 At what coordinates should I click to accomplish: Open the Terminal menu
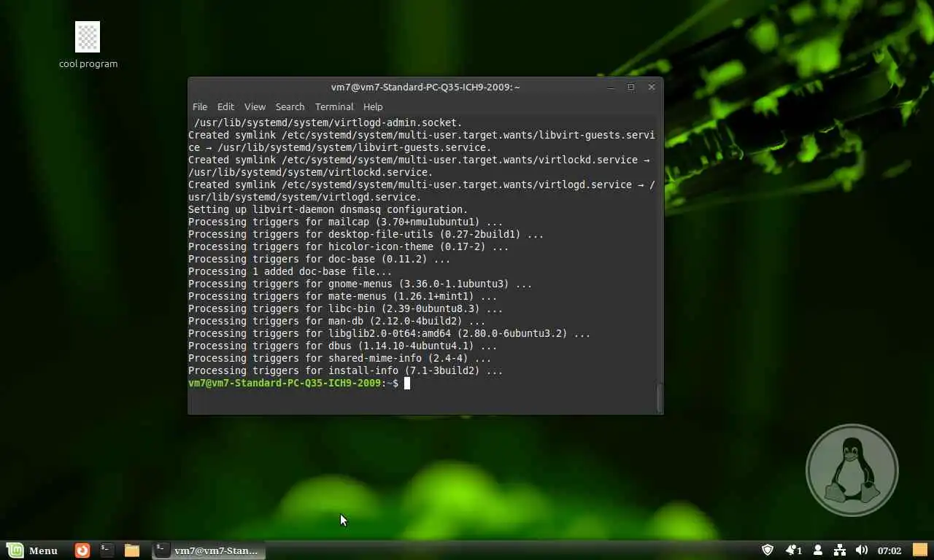pyautogui.click(x=334, y=106)
